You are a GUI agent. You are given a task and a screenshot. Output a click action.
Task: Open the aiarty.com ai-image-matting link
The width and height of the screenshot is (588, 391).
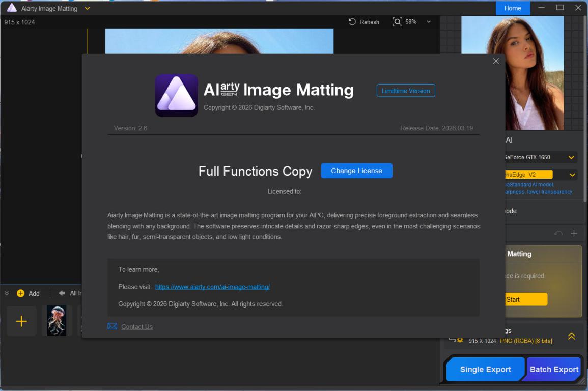212,287
